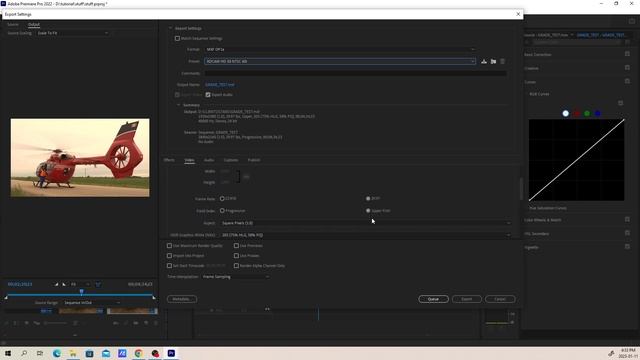Image resolution: width=640 pixels, height=360 pixels.
Task: Select Progressive field order radio
Action: (x=222, y=211)
